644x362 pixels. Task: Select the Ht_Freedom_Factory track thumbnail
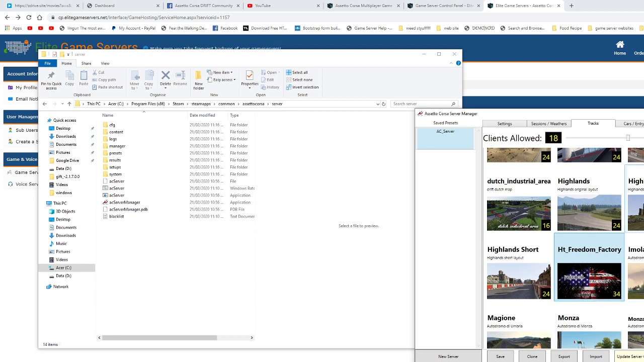(589, 282)
